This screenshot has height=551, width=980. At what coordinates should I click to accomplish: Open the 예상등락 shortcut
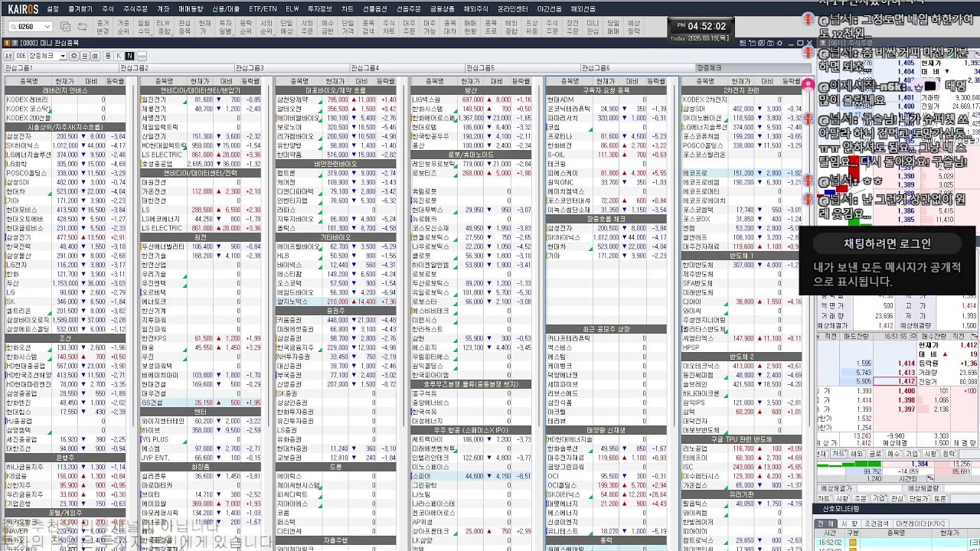[633, 28]
